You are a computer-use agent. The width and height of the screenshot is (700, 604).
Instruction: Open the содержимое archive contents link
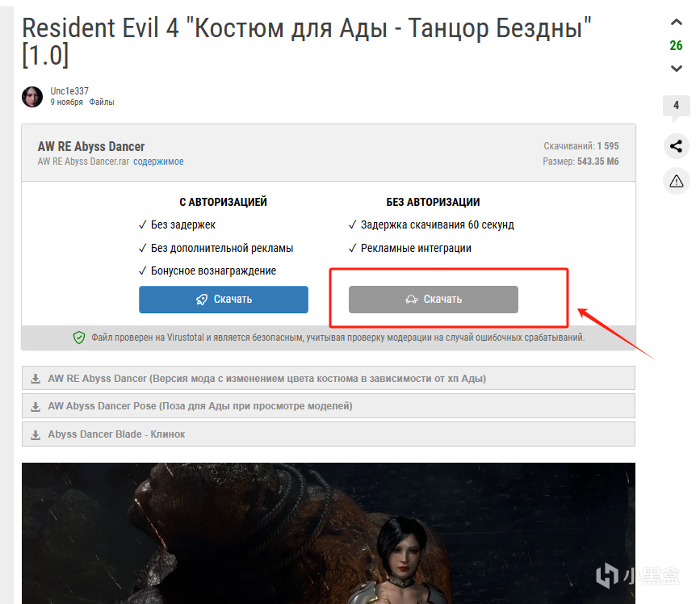point(158,161)
